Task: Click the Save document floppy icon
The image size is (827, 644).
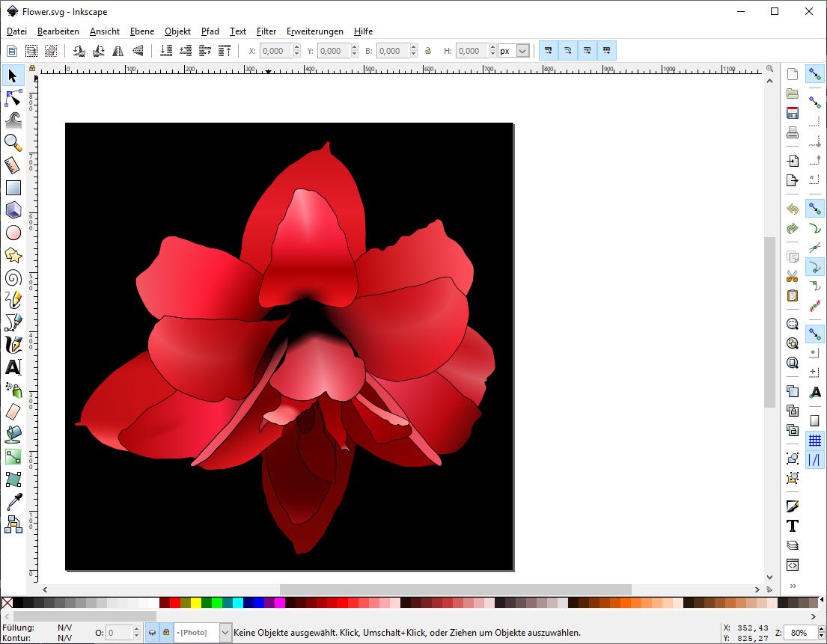Action: [x=792, y=113]
